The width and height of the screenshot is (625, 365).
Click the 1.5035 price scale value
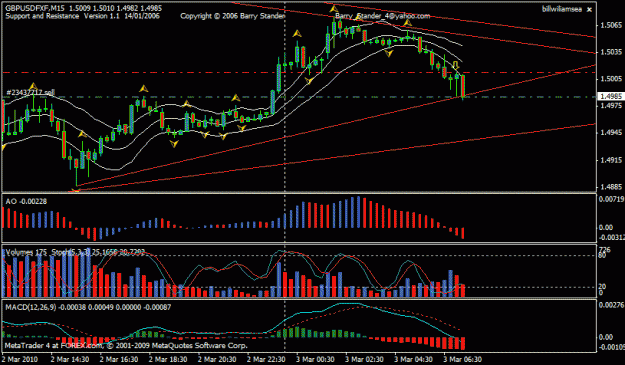click(x=611, y=52)
